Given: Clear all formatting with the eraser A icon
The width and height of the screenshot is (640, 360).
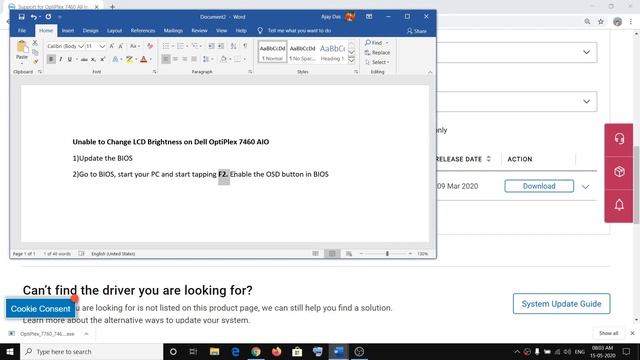Looking at the screenshot, I should coord(150,46).
